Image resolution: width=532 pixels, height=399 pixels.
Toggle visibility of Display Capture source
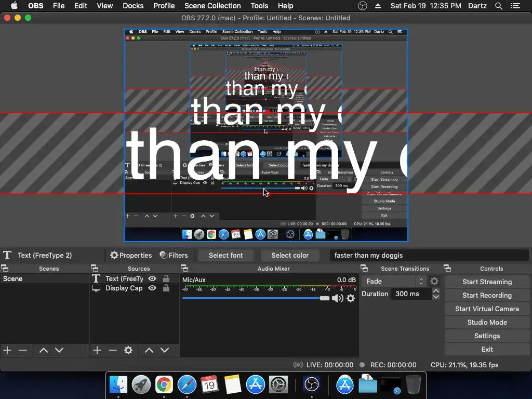(152, 288)
